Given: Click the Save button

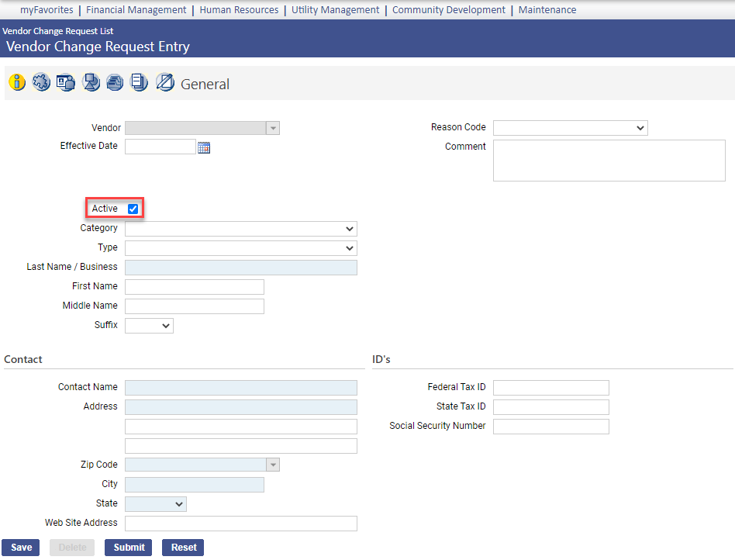Looking at the screenshot, I should 22,548.
